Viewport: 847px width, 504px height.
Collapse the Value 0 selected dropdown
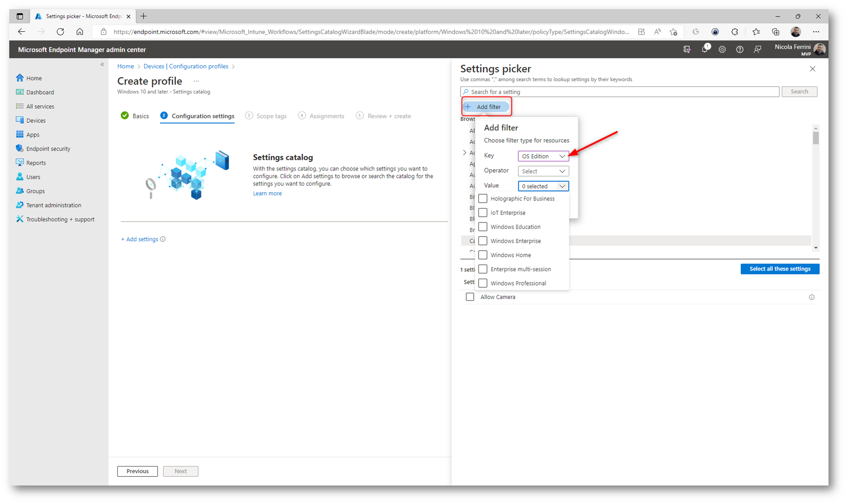click(543, 186)
